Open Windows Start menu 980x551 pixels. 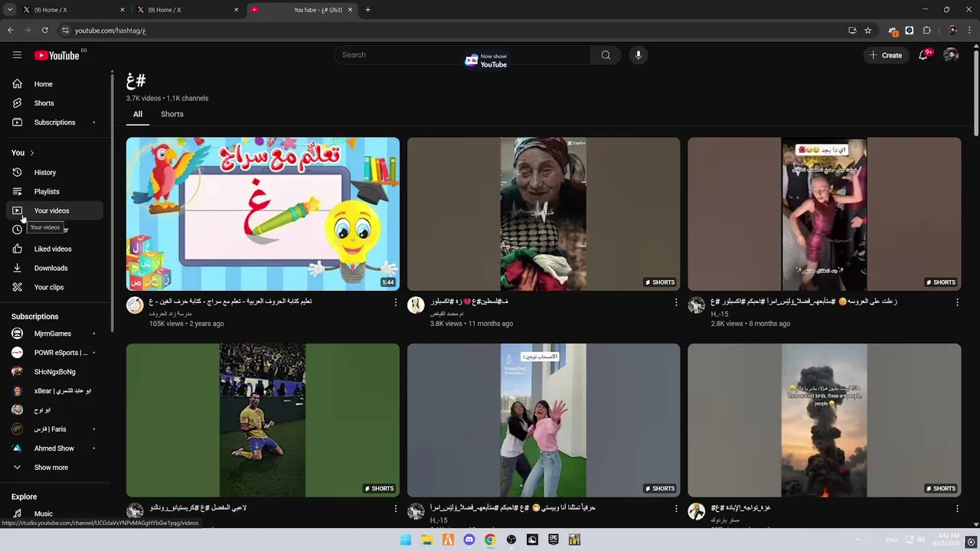point(406,540)
